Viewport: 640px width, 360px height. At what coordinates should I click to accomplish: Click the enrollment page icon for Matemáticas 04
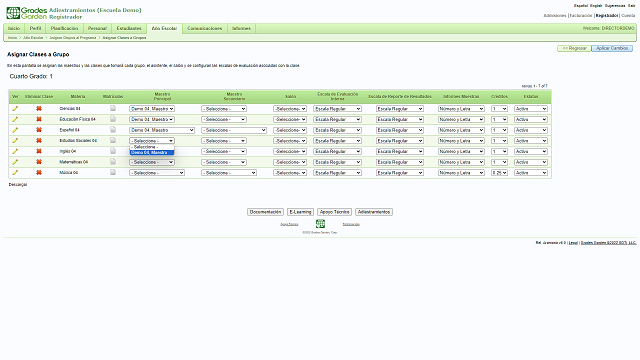point(113,162)
